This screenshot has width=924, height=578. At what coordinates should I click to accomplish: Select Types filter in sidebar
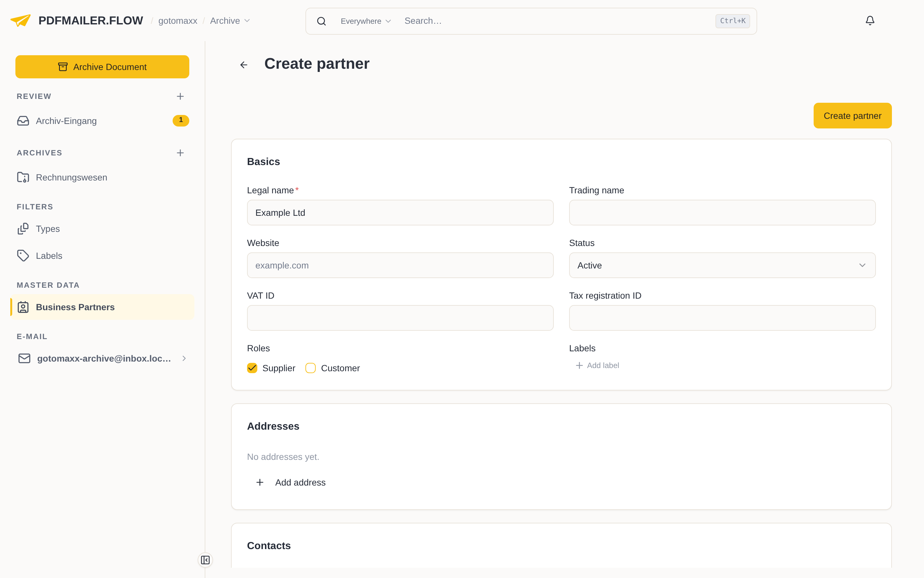pos(102,229)
